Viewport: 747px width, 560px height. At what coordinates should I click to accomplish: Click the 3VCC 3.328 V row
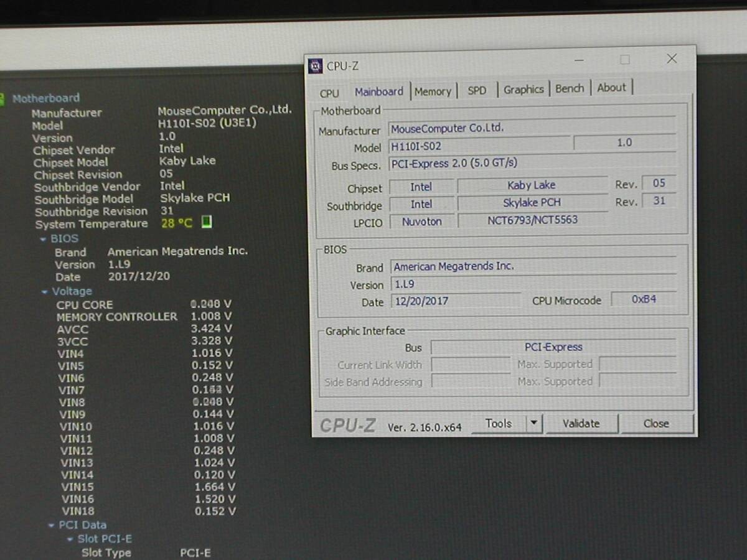(144, 341)
